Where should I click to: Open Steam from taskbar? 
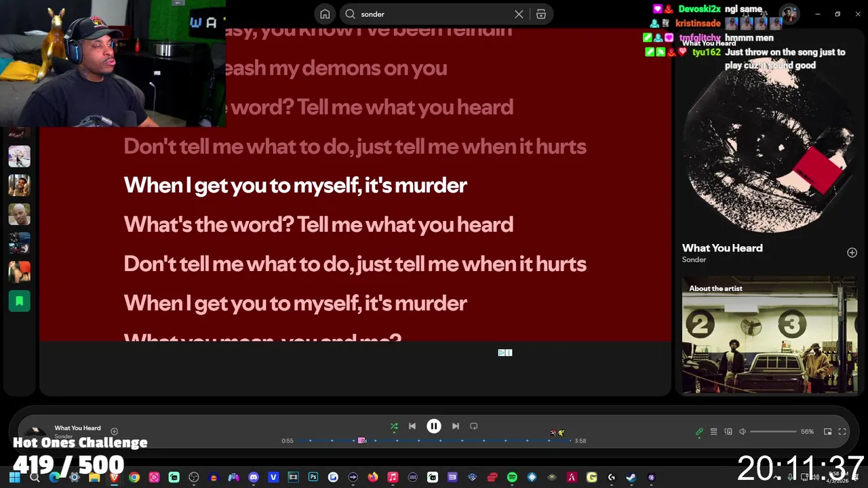tap(631, 477)
